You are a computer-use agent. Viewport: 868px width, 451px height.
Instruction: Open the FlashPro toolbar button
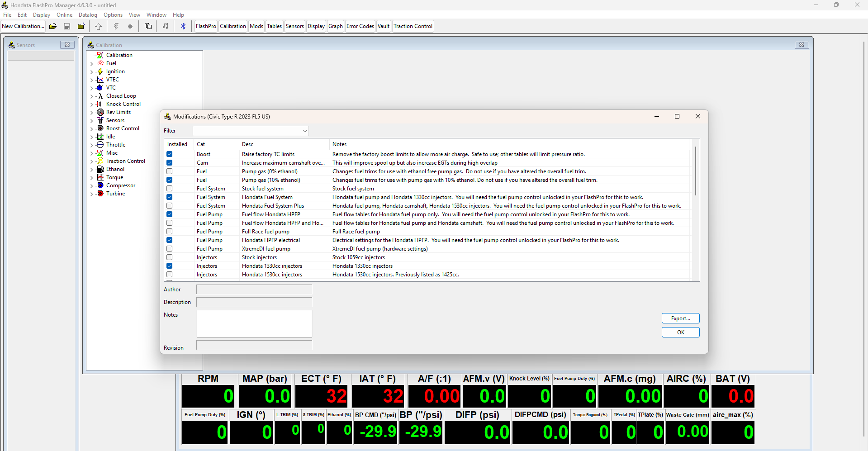tap(206, 26)
